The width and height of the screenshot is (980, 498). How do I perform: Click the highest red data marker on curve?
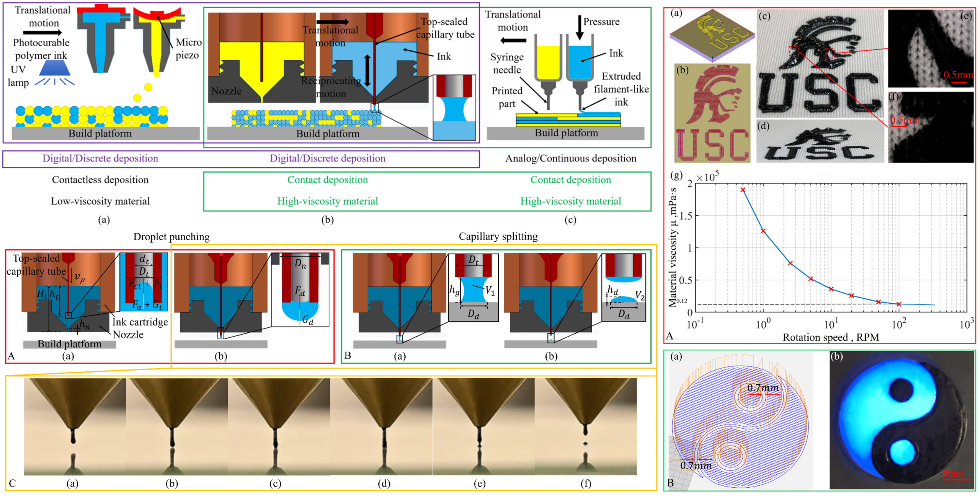pyautogui.click(x=743, y=190)
